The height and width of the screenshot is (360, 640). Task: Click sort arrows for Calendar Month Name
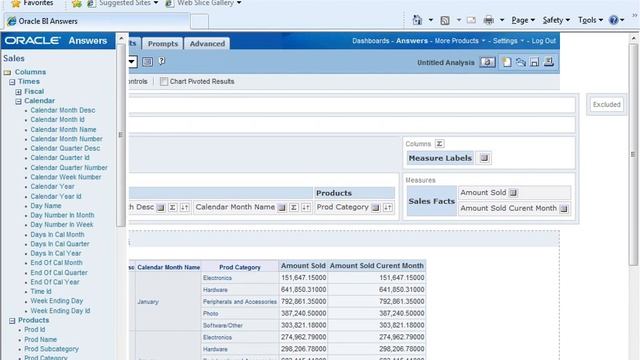306,207
